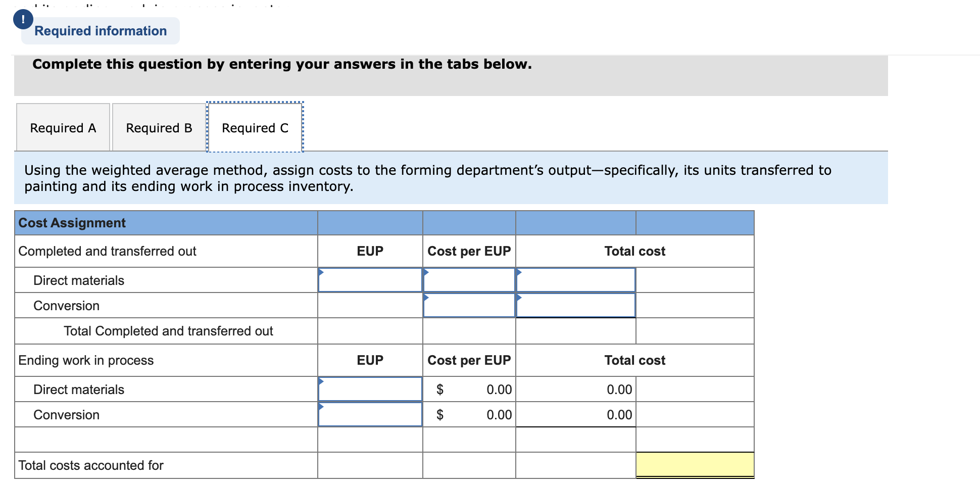Click the blue flag on Cost per EUP cell

[x=427, y=272]
